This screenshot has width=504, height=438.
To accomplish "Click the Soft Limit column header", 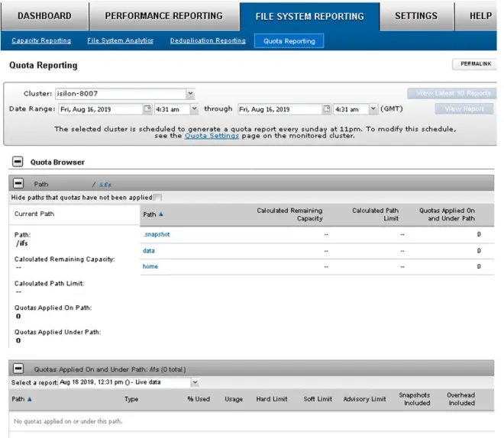I will (x=318, y=399).
